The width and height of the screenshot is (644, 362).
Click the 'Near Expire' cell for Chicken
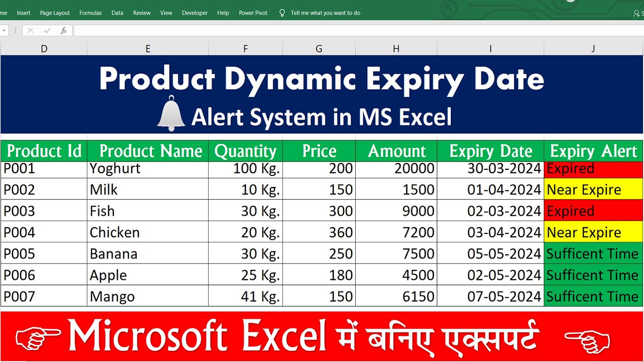[x=593, y=232]
